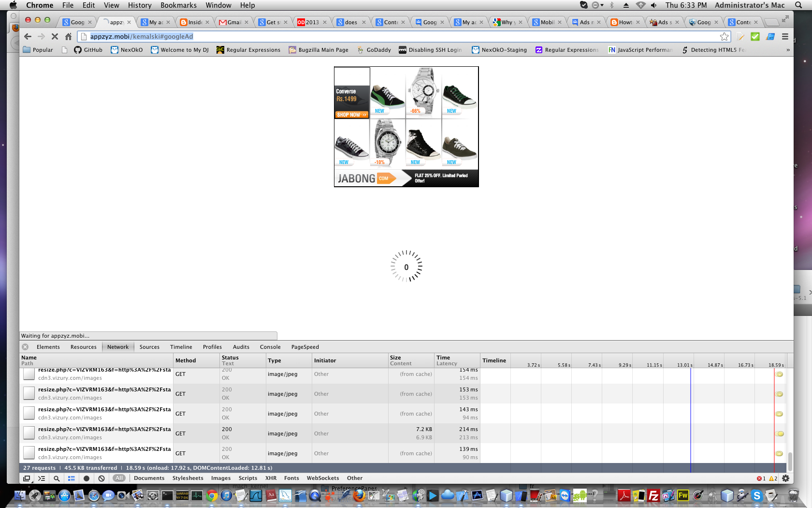Screen dimensions: 812x508
Task: Open the Chrome hamburger menu
Action: [785, 36]
